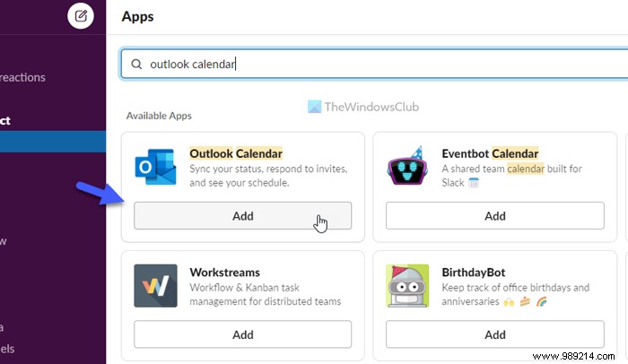Add the Eventbot Calendar app
The height and width of the screenshot is (364, 628).
(x=495, y=216)
